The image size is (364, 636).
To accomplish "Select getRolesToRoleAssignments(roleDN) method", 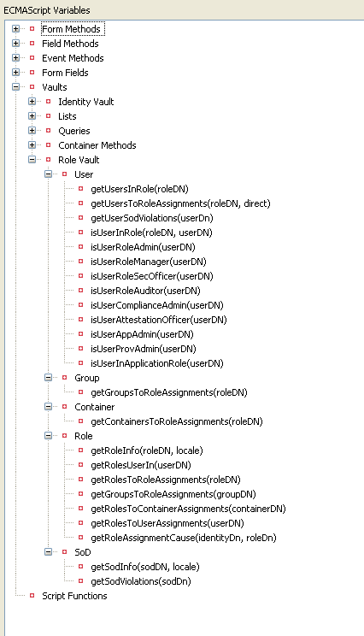I will (x=166, y=480).
